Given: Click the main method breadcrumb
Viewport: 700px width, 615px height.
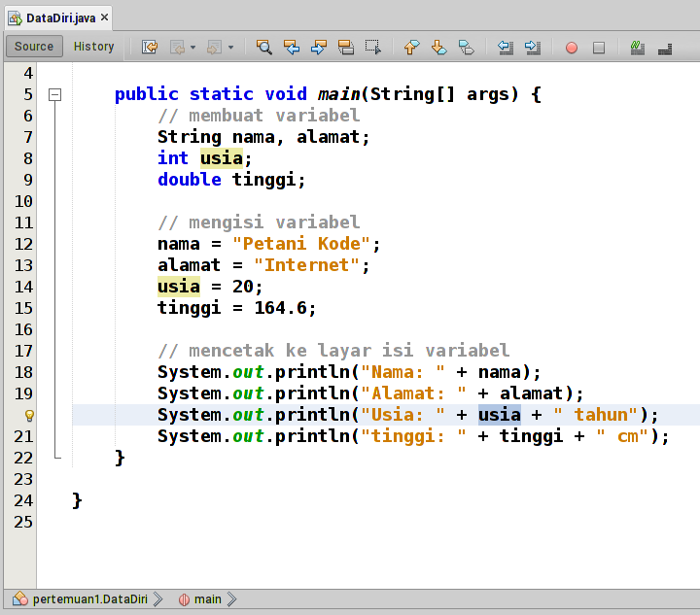Looking at the screenshot, I should coord(208,598).
